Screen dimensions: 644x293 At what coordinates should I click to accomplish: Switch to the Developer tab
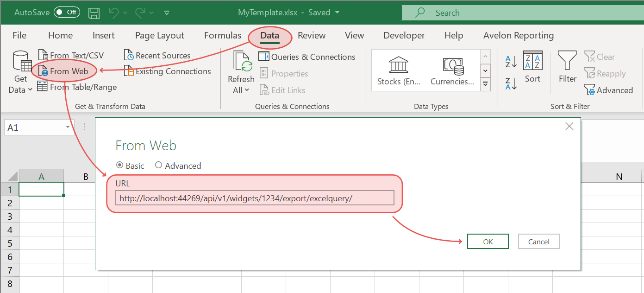click(404, 35)
